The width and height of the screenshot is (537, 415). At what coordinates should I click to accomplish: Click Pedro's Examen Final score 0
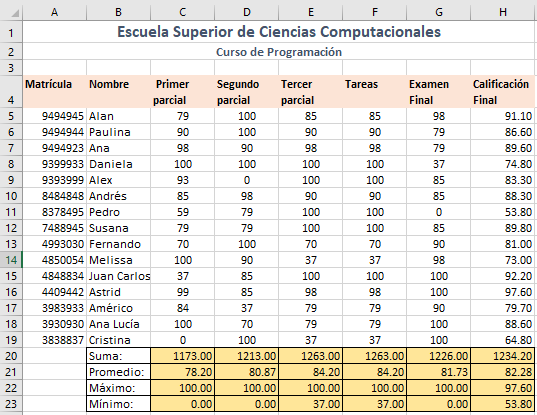tap(439, 212)
